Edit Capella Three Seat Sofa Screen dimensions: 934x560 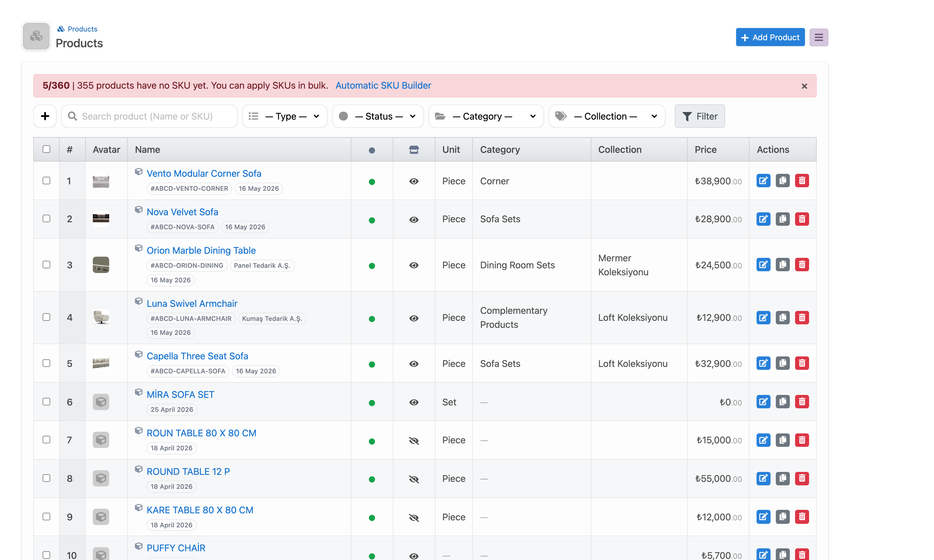pyautogui.click(x=763, y=363)
